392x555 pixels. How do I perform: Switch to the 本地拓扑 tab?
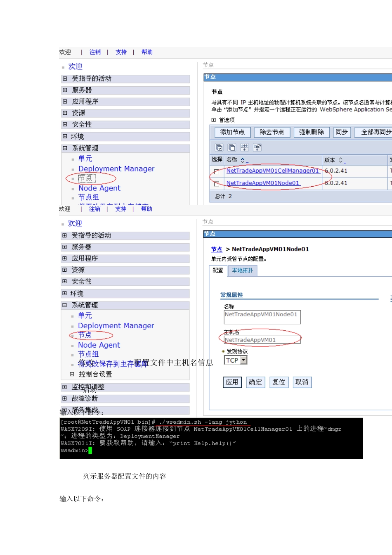pos(243,270)
